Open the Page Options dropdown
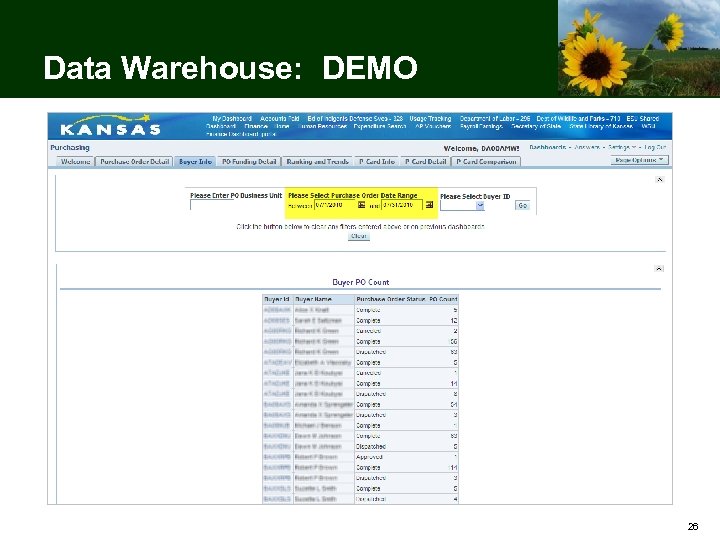This screenshot has height=540, width=720. 639,160
